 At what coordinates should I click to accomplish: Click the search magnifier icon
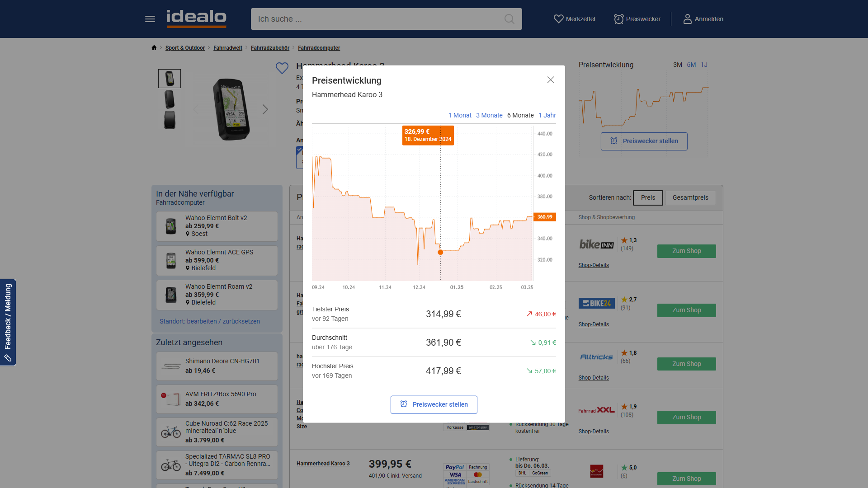pyautogui.click(x=509, y=19)
